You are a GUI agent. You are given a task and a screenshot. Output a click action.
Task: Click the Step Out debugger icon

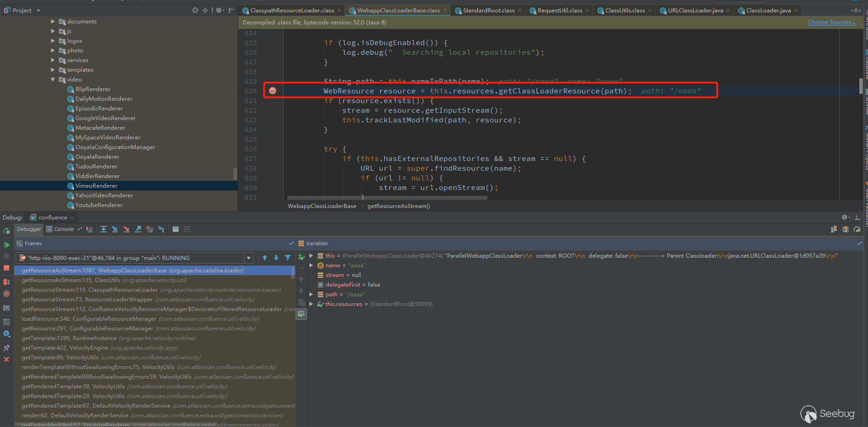[x=138, y=229]
